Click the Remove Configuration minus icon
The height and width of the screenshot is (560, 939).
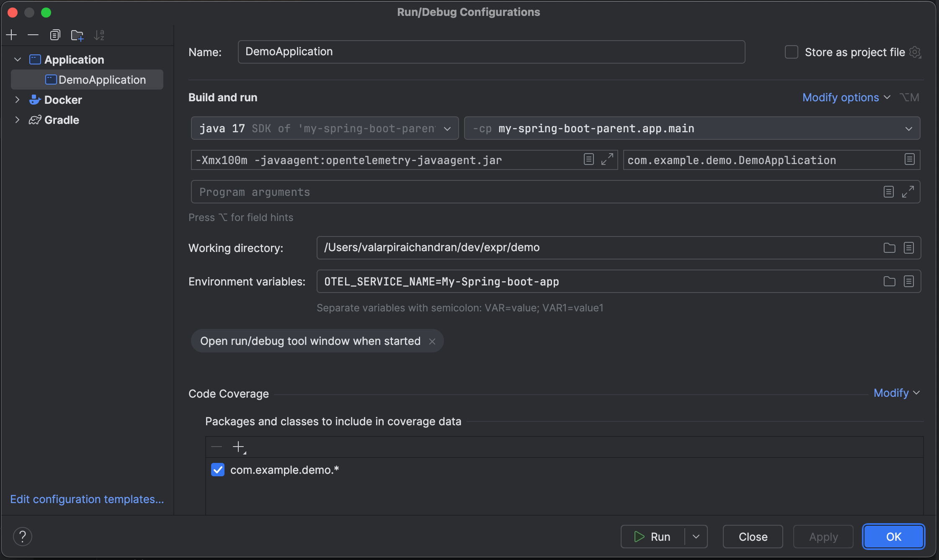[33, 35]
